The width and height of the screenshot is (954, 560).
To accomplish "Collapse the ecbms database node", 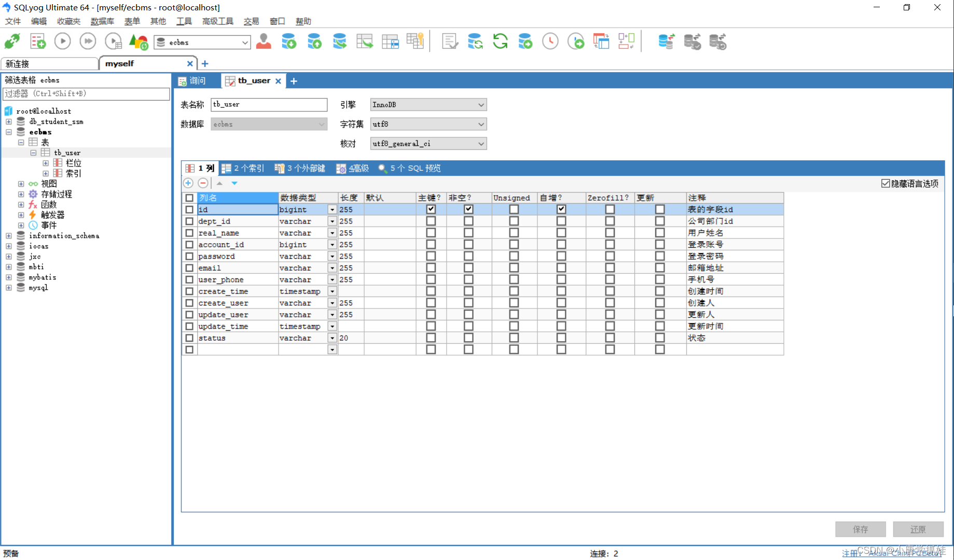I will pos(9,132).
